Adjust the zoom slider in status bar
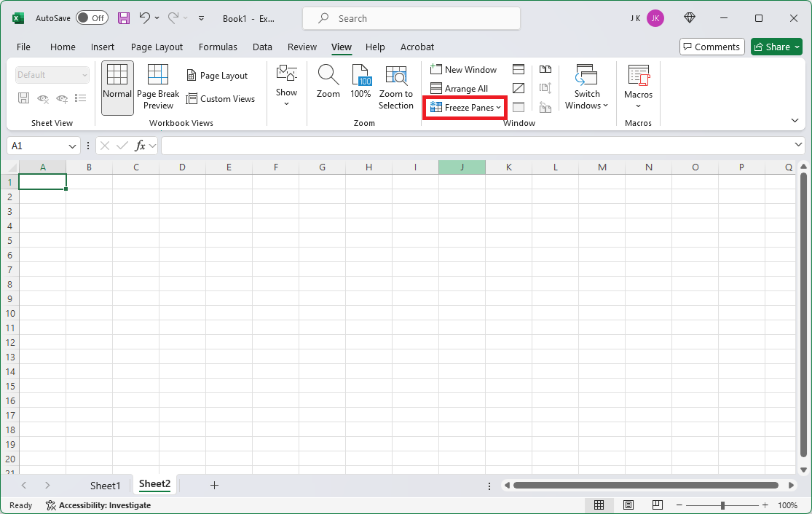Screen dimensions: 812x514 point(722,505)
